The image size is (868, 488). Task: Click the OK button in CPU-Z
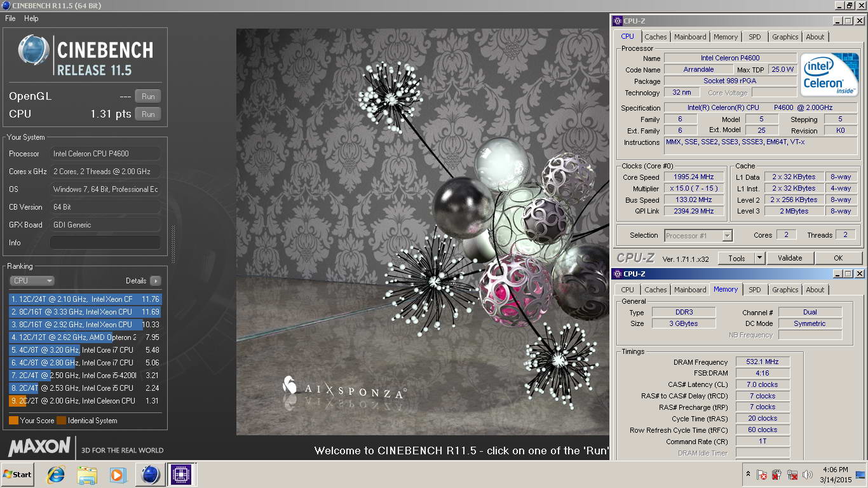pos(838,258)
